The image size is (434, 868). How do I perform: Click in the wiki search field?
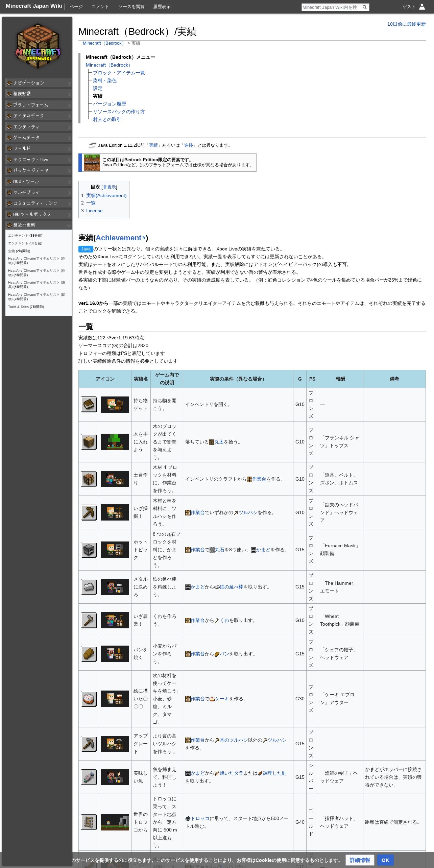[331, 7]
